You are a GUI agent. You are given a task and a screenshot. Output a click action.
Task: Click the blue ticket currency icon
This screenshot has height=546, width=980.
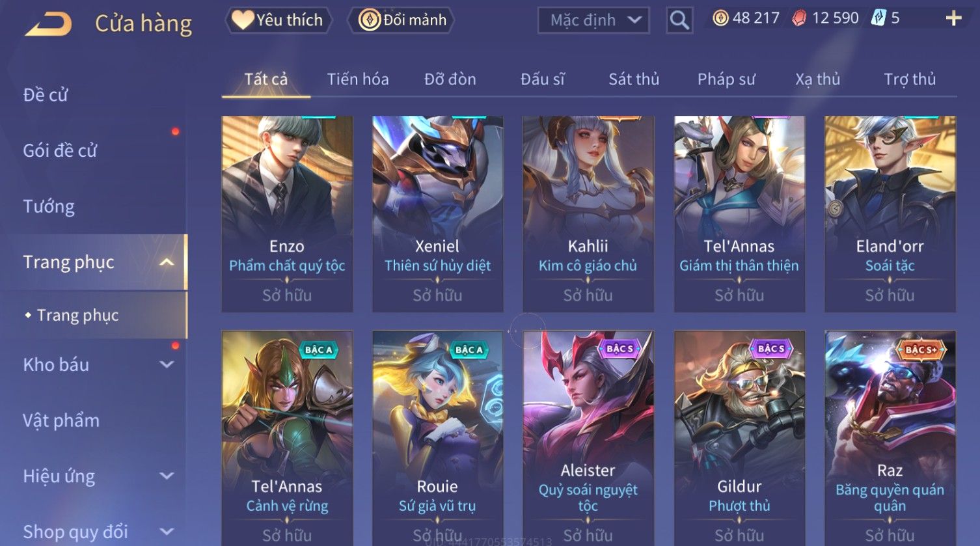tap(878, 18)
